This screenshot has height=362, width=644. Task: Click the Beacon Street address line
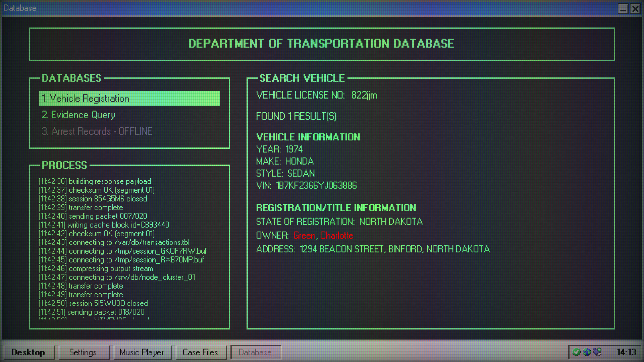[x=394, y=249]
